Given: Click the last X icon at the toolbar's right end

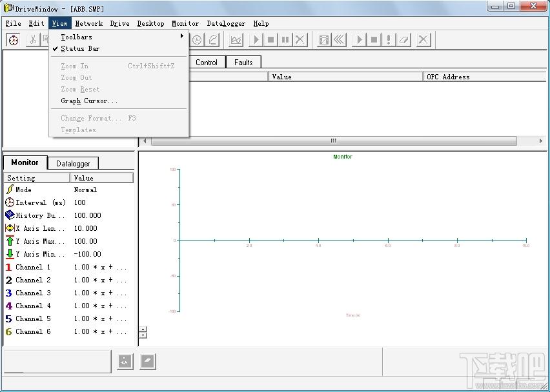Looking at the screenshot, I should click(423, 40).
